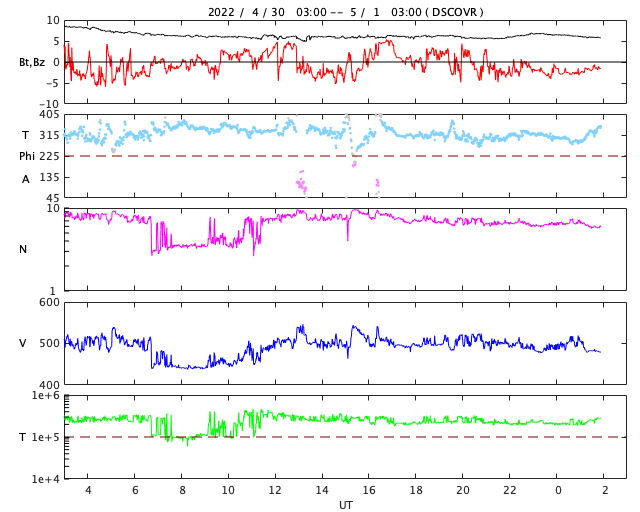
Task: Click the '12' hour tick label
Action: (275, 490)
